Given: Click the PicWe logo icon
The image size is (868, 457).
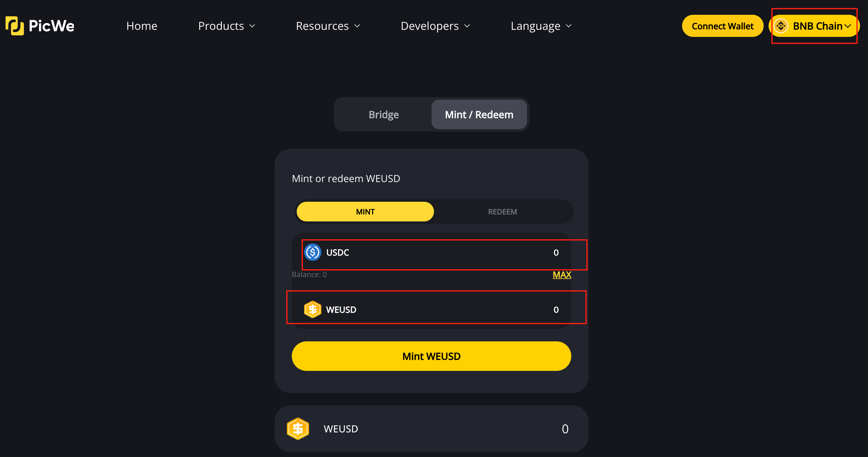Looking at the screenshot, I should [14, 26].
